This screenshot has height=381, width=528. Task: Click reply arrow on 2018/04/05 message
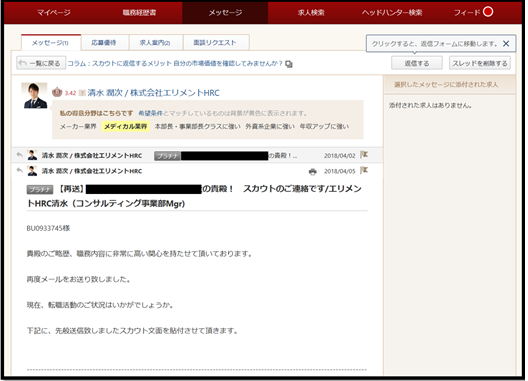pos(20,170)
